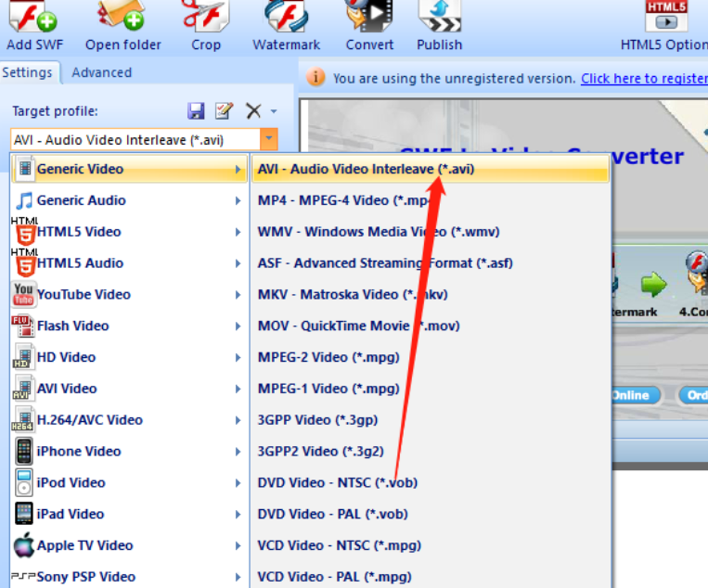
Task: Start conversion with the Convert icon
Action: tap(369, 17)
